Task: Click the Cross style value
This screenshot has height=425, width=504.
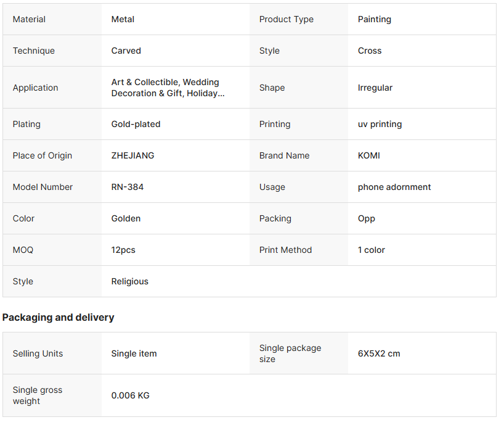Action: pyautogui.click(x=369, y=51)
